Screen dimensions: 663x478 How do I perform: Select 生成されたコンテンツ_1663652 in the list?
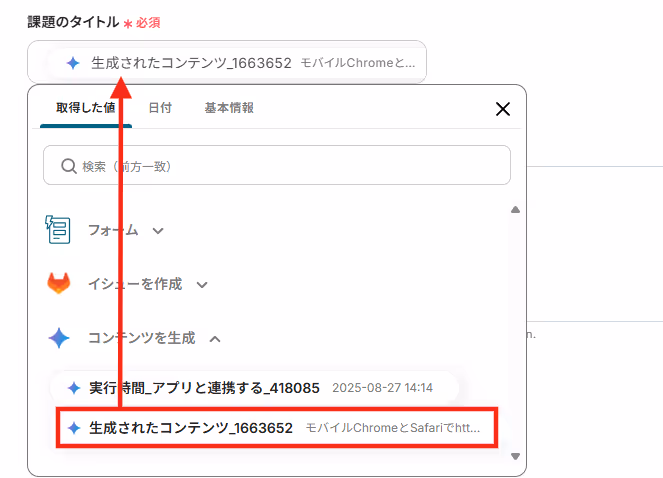tap(277, 428)
